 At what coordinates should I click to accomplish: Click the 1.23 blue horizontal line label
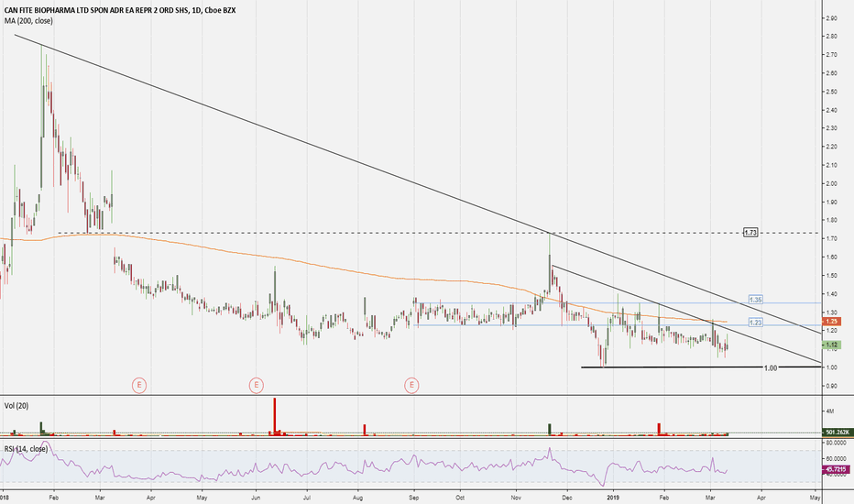point(755,323)
